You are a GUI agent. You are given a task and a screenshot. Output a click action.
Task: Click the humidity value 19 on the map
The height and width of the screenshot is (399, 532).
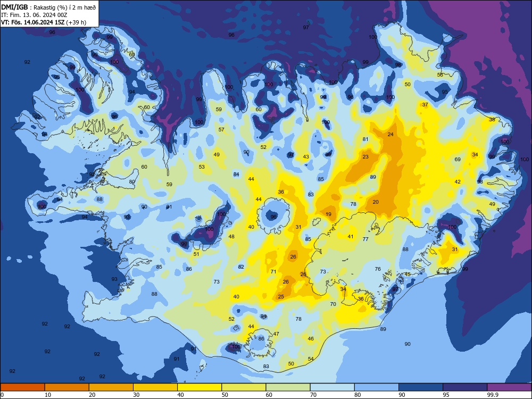328,214
